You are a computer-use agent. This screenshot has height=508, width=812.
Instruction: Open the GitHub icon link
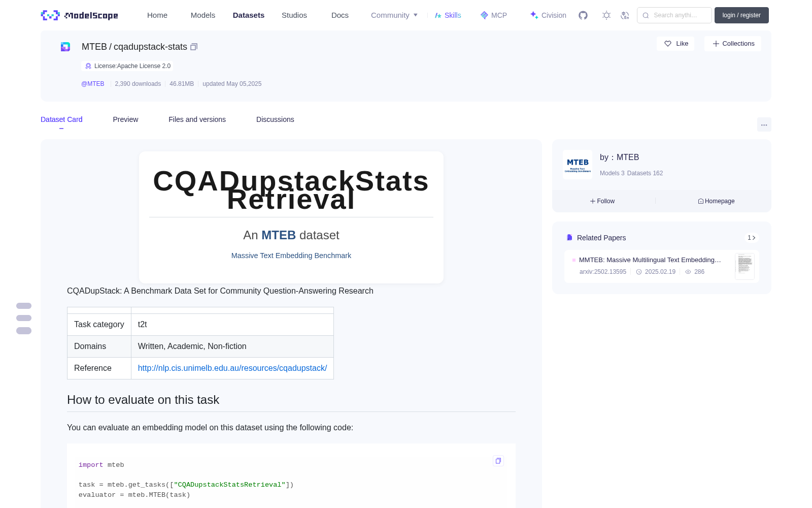pos(583,15)
